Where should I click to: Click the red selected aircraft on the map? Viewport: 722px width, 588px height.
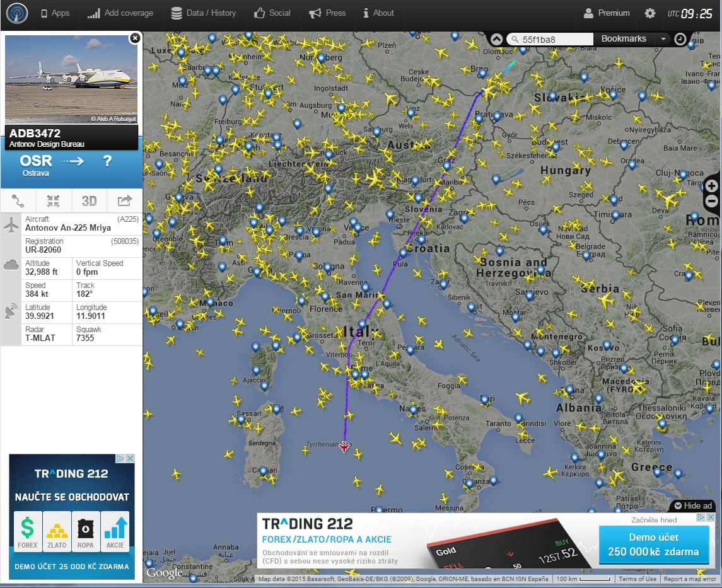[x=344, y=446]
